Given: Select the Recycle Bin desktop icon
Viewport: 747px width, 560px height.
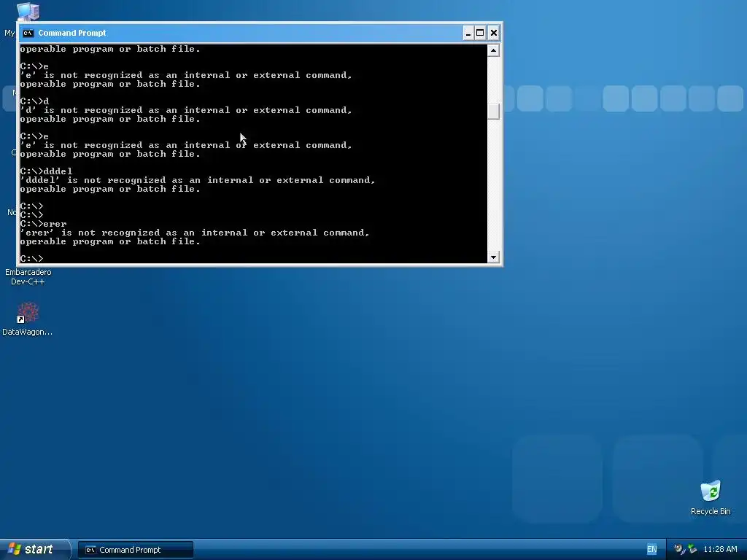Looking at the screenshot, I should [x=711, y=491].
